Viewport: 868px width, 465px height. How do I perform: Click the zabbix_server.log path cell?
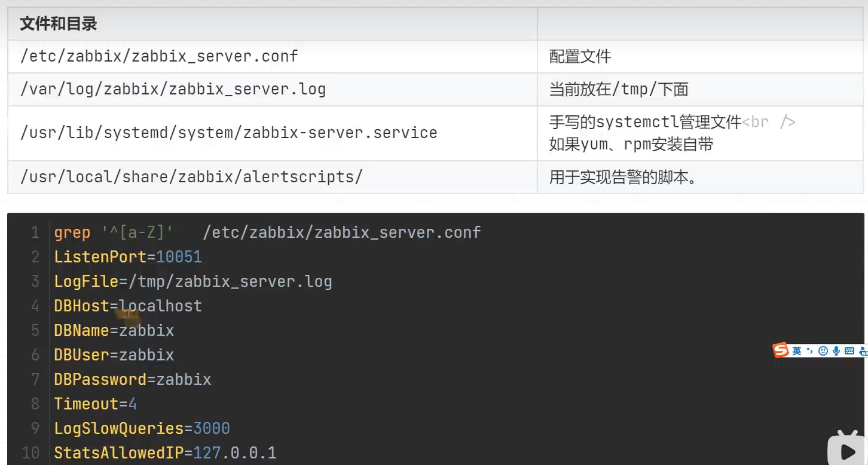(272, 90)
